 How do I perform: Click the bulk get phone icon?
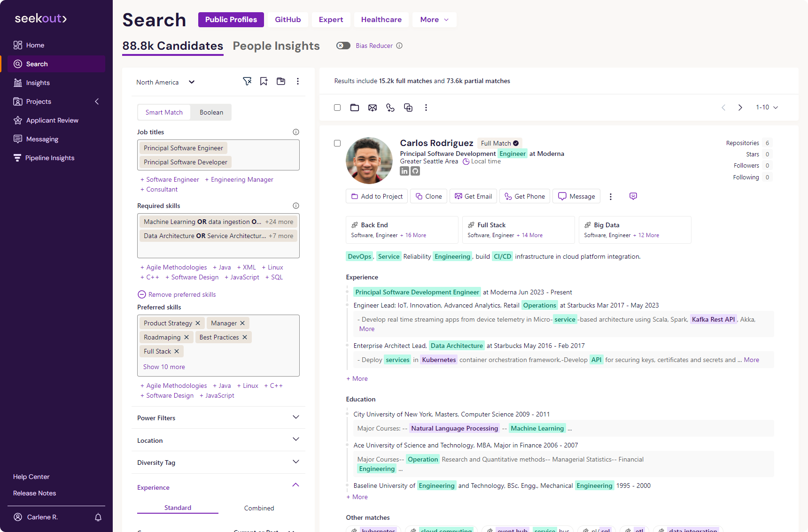pyautogui.click(x=390, y=108)
